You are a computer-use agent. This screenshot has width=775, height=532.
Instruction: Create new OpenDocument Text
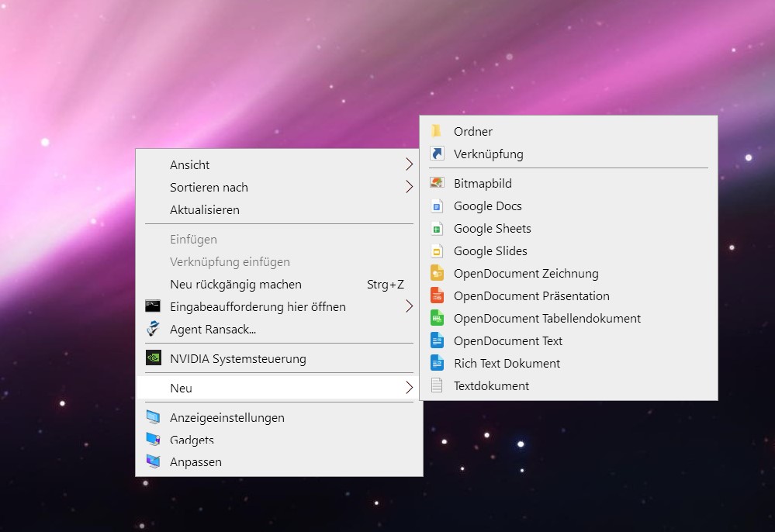[x=569, y=340]
